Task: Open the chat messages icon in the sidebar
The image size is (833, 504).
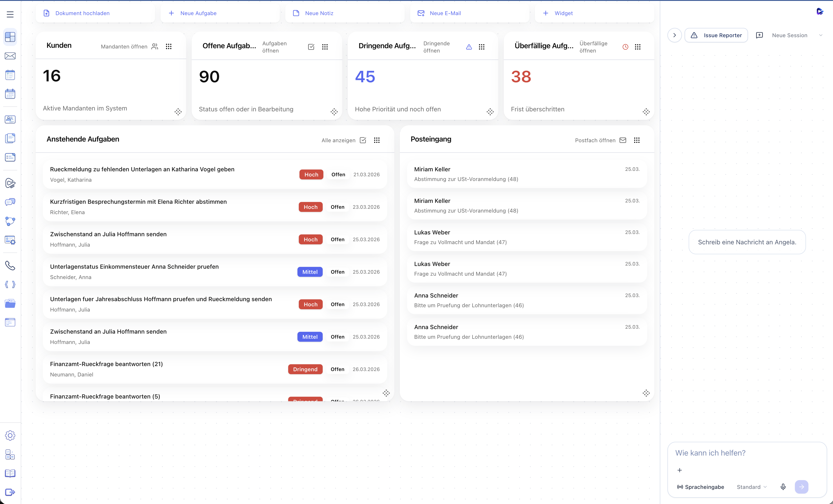Action: [x=10, y=202]
